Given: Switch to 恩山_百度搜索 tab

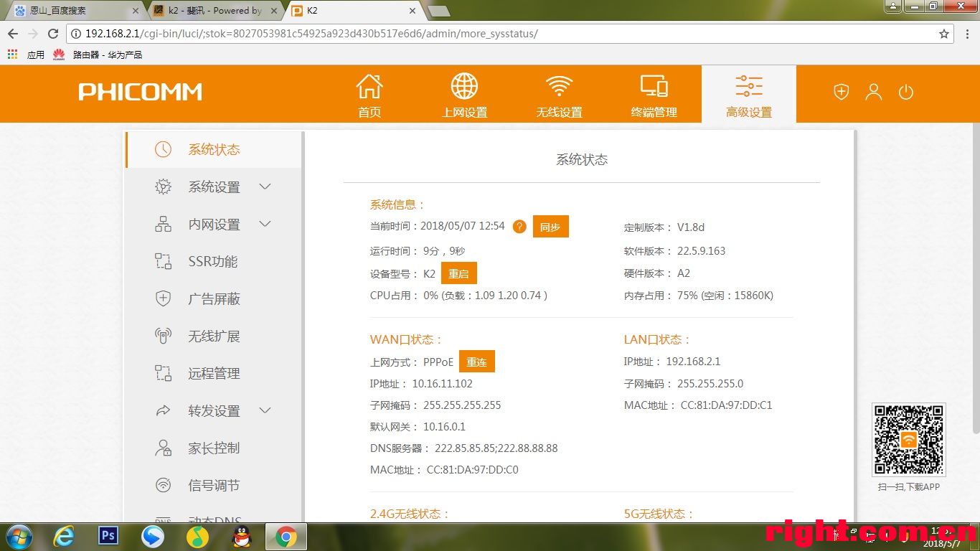Looking at the screenshot, I should coord(75,11).
